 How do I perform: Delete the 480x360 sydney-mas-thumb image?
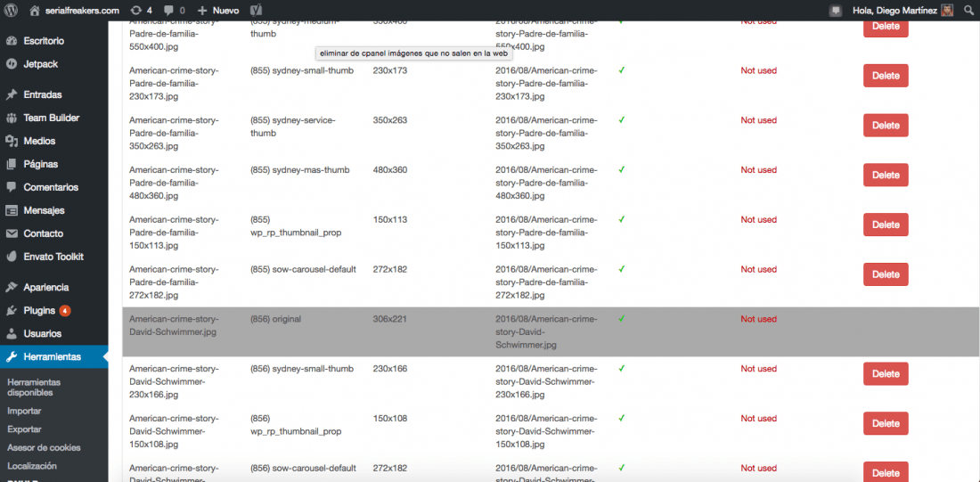tap(886, 175)
